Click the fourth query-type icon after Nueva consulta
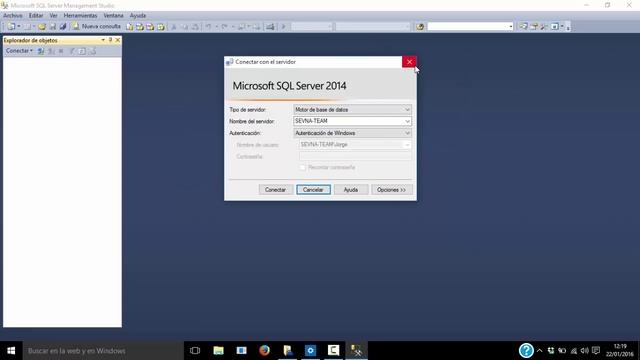 161,27
